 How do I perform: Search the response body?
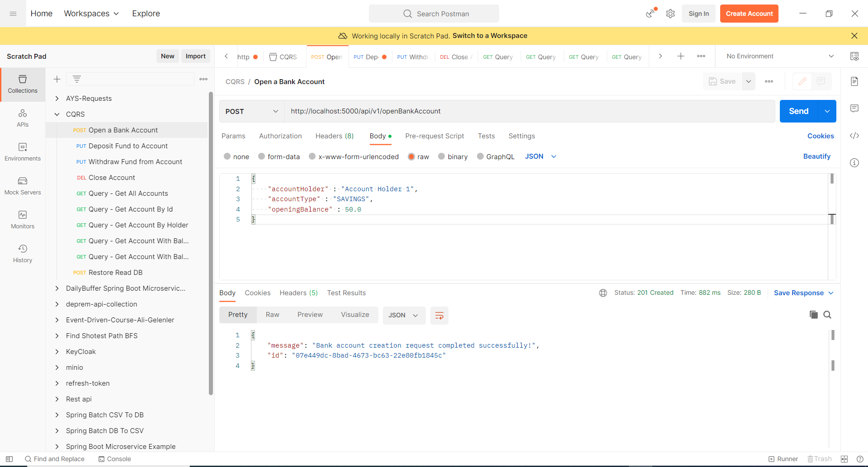pyautogui.click(x=827, y=315)
